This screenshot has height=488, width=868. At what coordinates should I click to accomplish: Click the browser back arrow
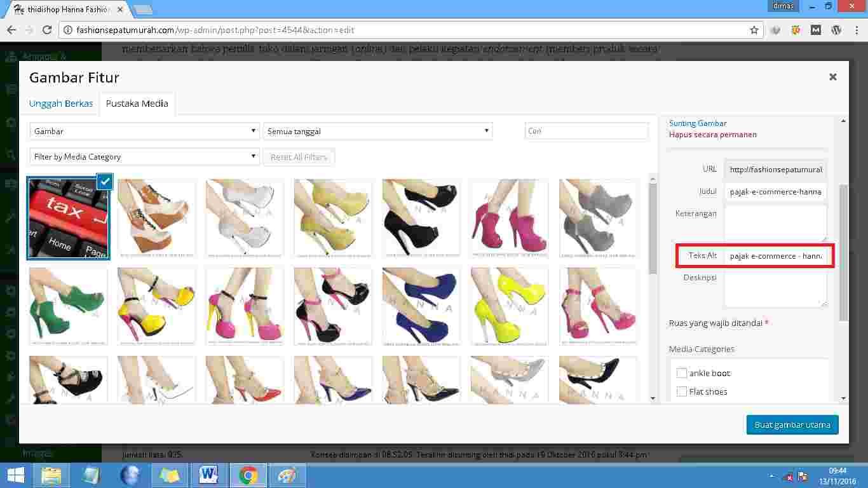(11, 30)
